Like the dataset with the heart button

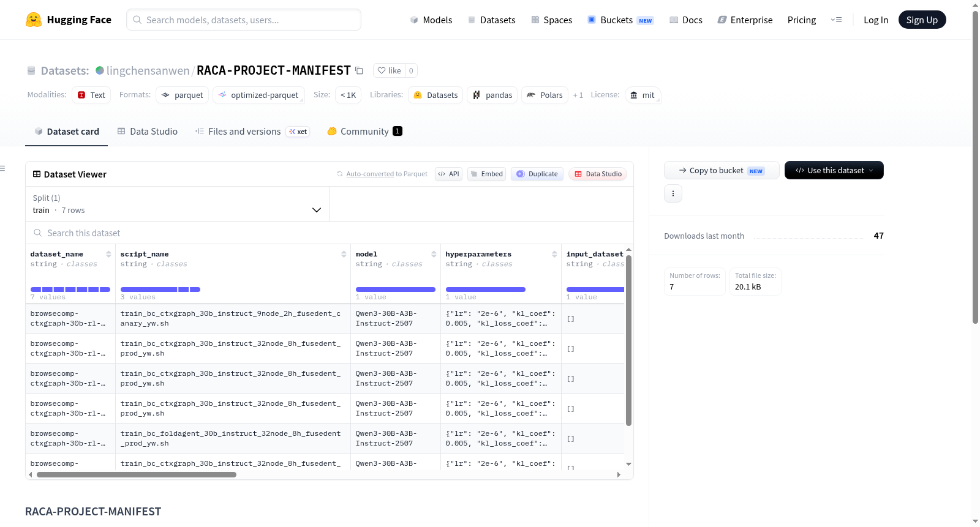pos(389,70)
